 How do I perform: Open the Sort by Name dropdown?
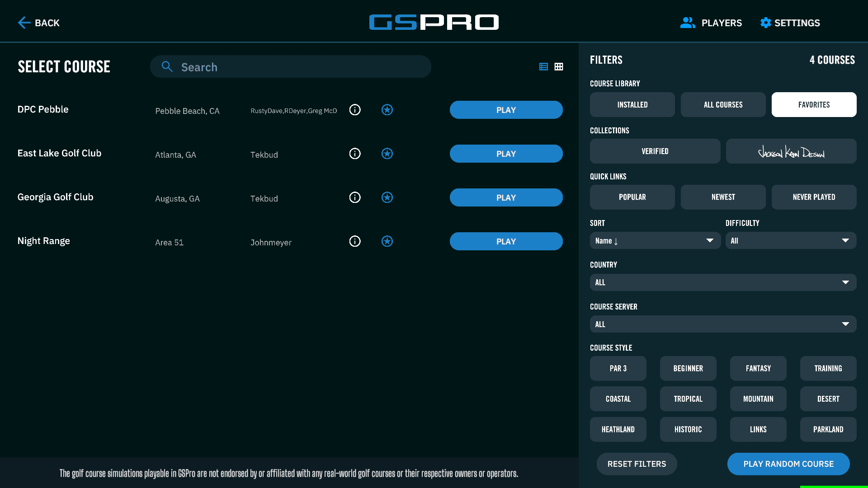(x=655, y=241)
